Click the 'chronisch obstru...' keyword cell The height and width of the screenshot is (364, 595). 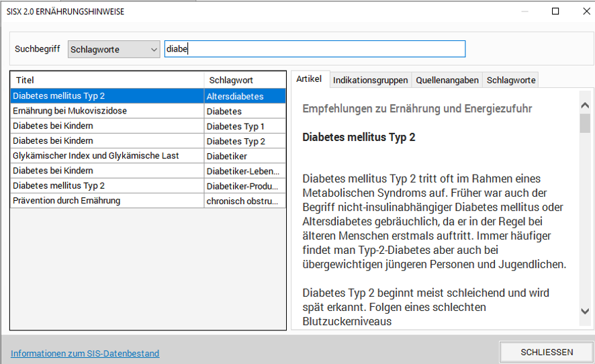coord(244,201)
